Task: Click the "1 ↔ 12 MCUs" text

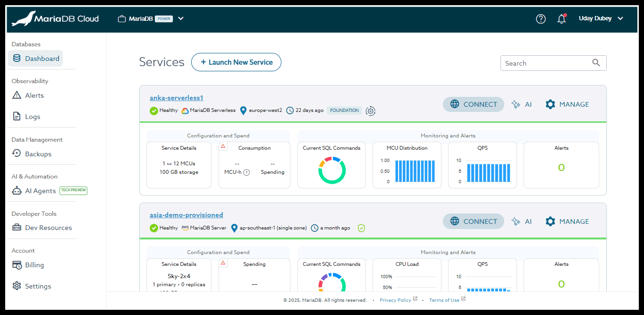Action: click(179, 163)
